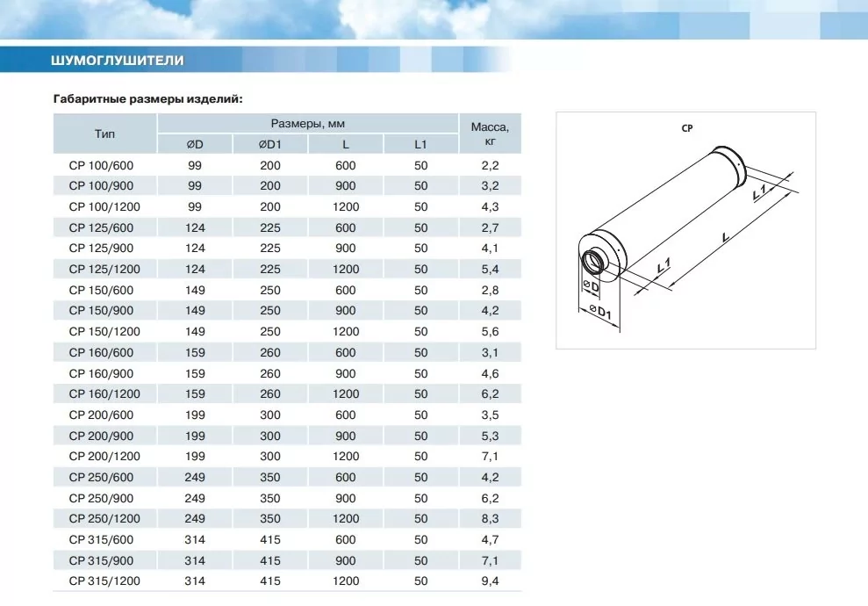This screenshot has height=606, width=868.
Task: Select the 'Размеры, мм' header cell
Action: (x=307, y=124)
